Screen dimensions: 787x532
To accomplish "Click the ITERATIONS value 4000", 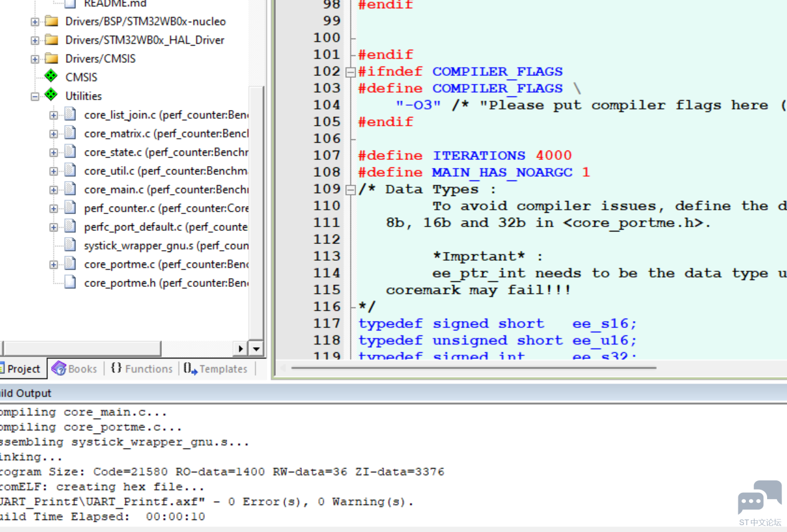I will pos(554,156).
